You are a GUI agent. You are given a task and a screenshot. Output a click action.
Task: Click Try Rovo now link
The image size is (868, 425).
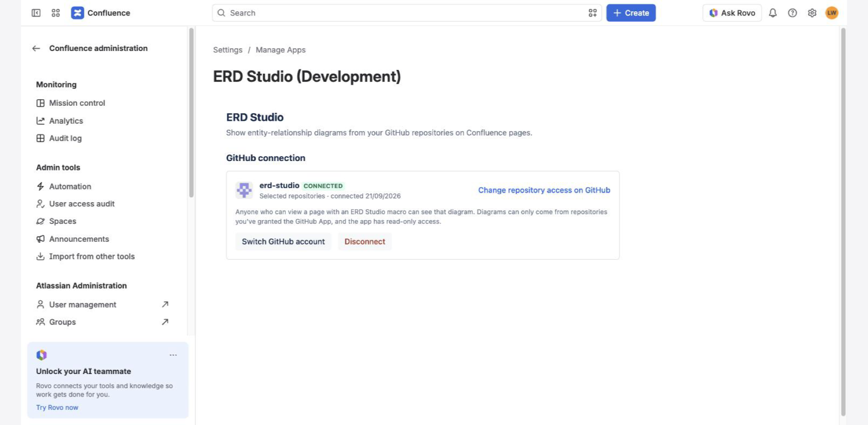pos(57,408)
